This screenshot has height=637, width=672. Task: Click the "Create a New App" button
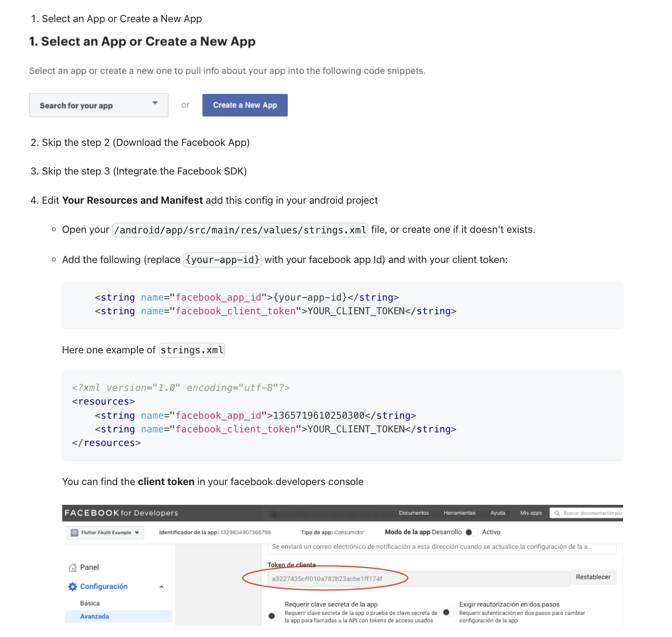click(x=245, y=105)
